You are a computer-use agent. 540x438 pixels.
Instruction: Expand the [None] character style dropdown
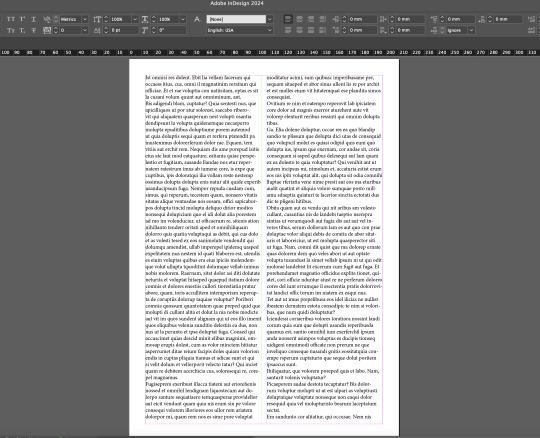[x=270, y=19]
